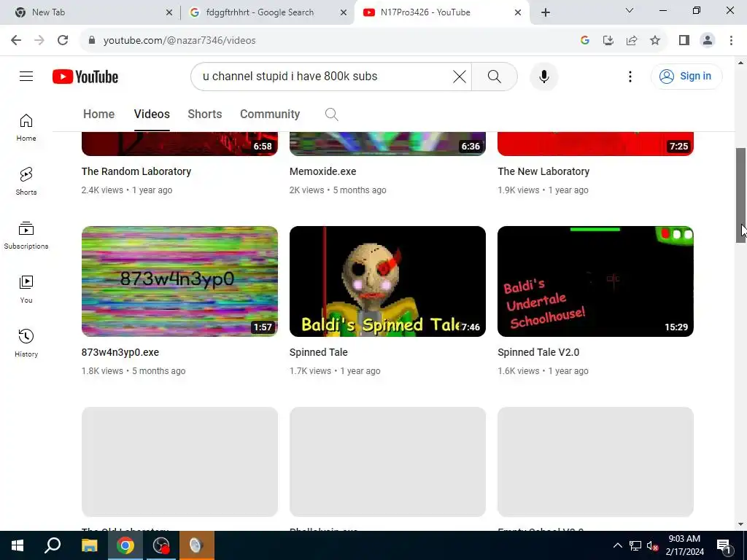747x560 pixels.
Task: Open Chrome three-dot menu
Action: [x=731, y=40]
